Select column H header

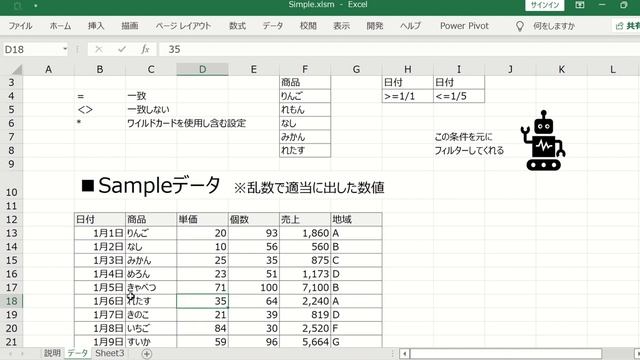pyautogui.click(x=407, y=69)
